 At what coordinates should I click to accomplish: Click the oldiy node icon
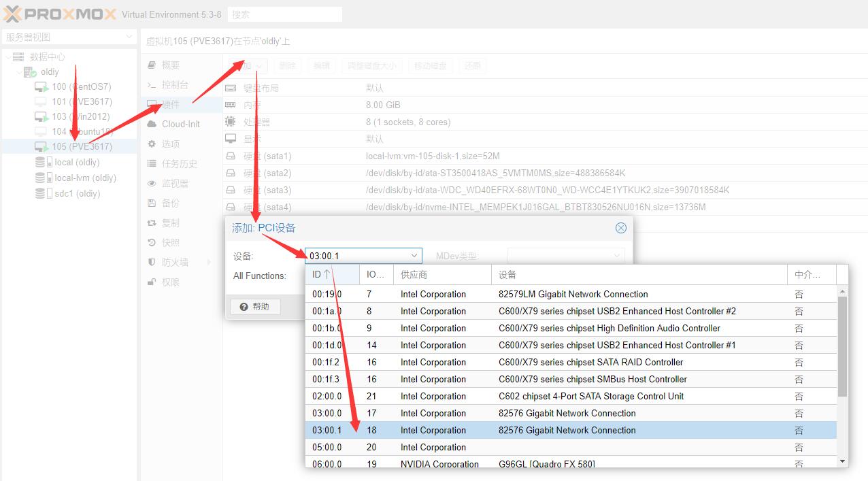[31, 72]
